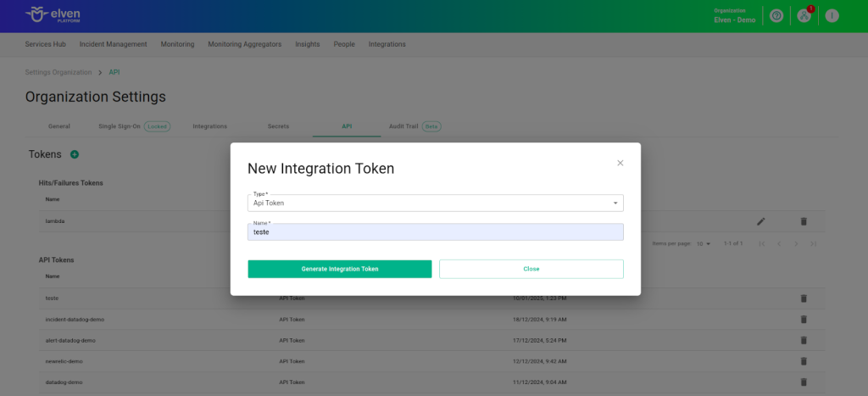Open the Incident Management menu
This screenshot has height=396, width=868.
(x=113, y=44)
